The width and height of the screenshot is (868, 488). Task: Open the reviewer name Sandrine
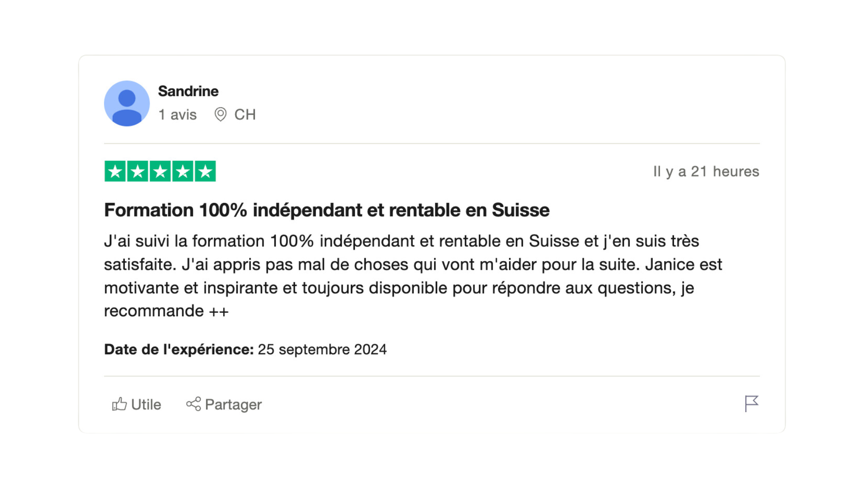(188, 91)
